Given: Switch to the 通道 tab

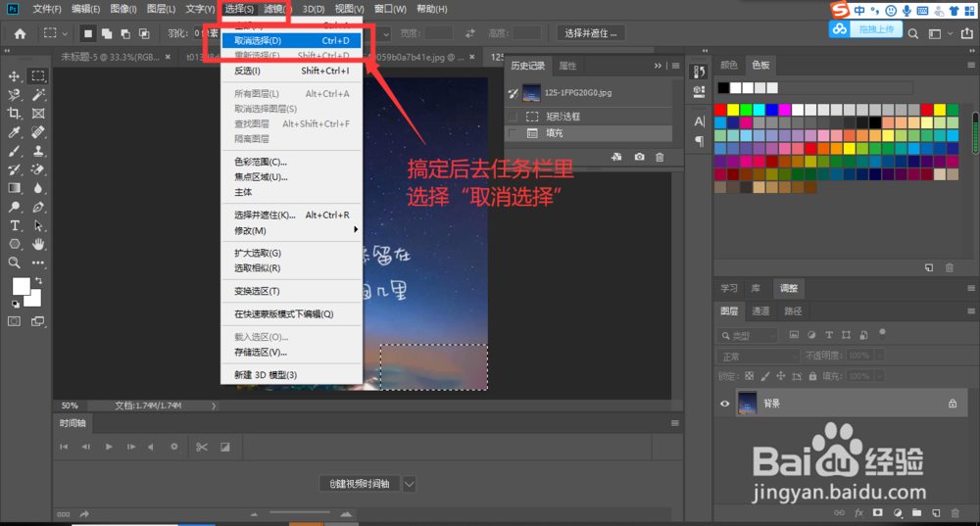Looking at the screenshot, I should pyautogui.click(x=760, y=311).
